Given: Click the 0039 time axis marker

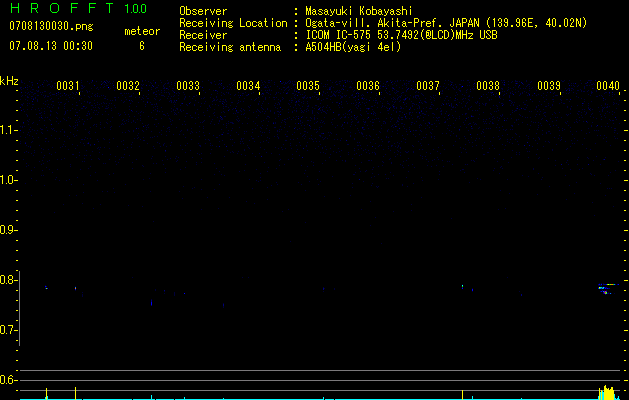Looking at the screenshot, I should (x=549, y=86).
